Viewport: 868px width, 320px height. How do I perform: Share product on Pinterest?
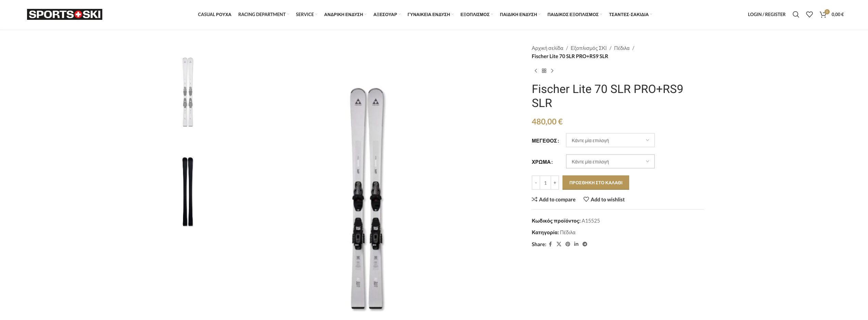point(568,244)
